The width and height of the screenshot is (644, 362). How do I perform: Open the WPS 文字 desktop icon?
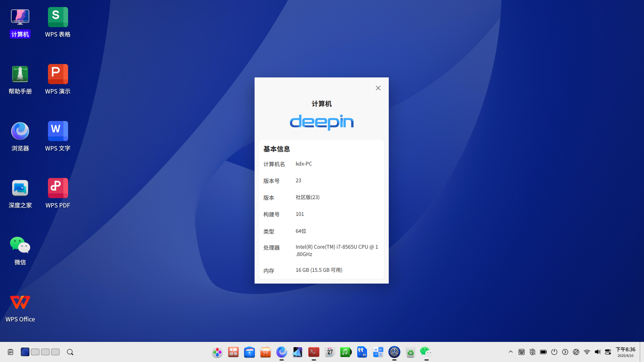58,137
